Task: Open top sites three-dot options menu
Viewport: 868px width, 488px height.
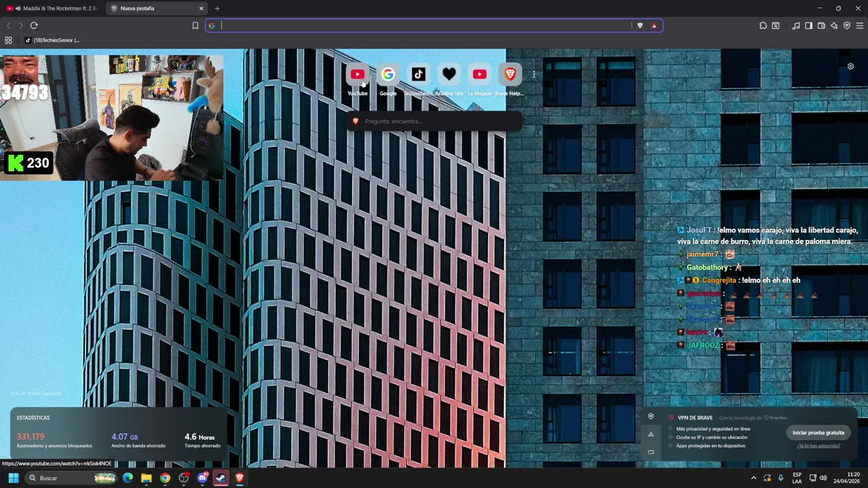Action: 534,75
